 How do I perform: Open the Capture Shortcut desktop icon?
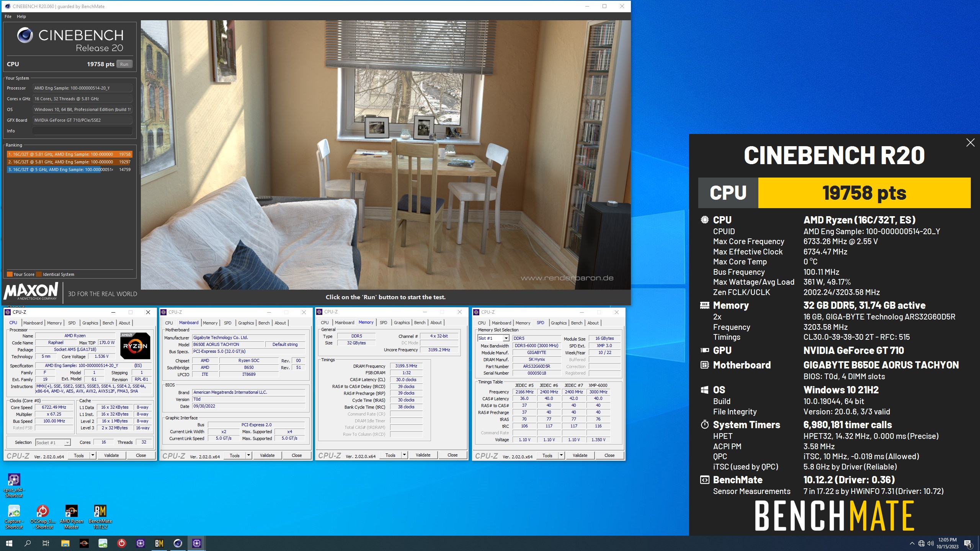[x=14, y=517]
